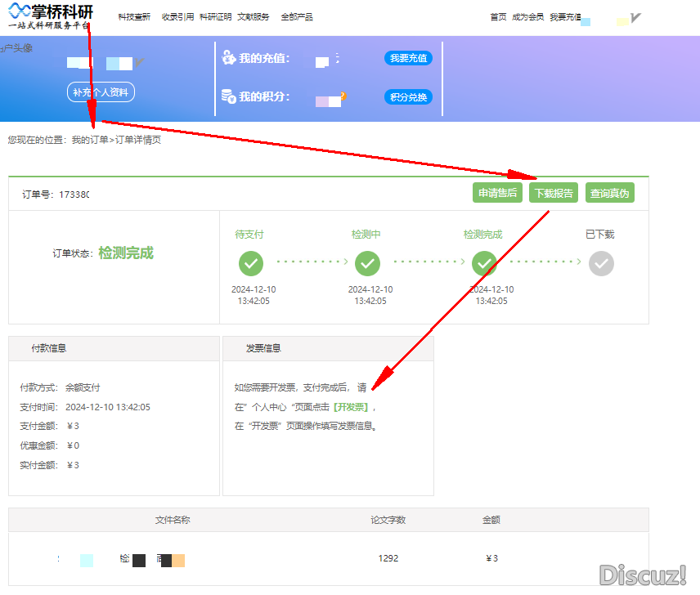Open the V dropdown beside username
This screenshot has width=700, height=595.
coord(636,17)
